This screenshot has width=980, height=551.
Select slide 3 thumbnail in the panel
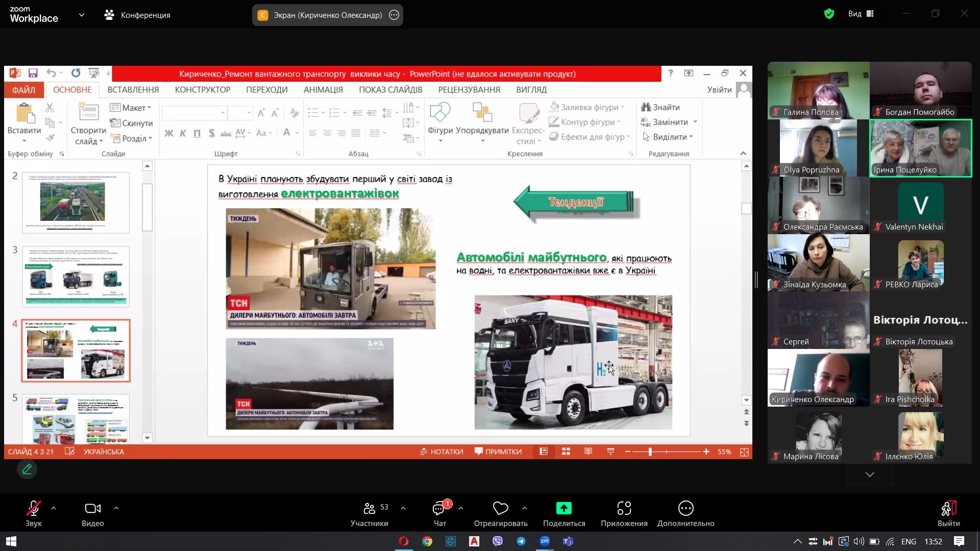[76, 277]
